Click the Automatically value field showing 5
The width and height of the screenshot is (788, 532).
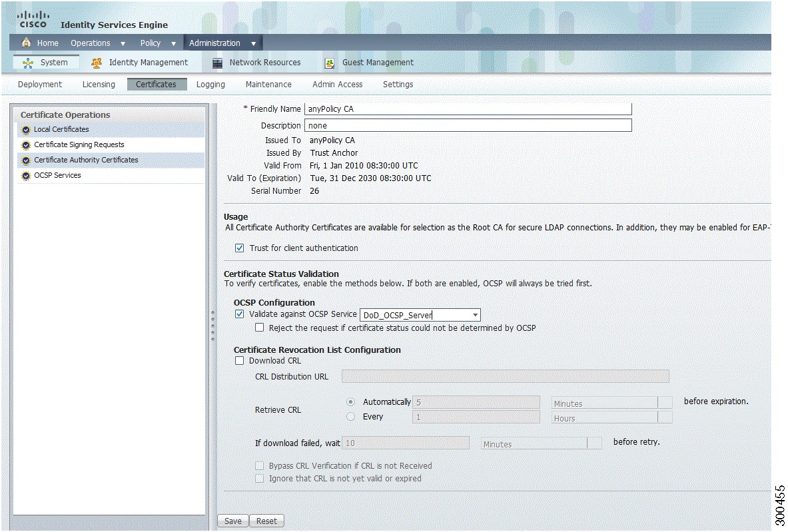476,402
